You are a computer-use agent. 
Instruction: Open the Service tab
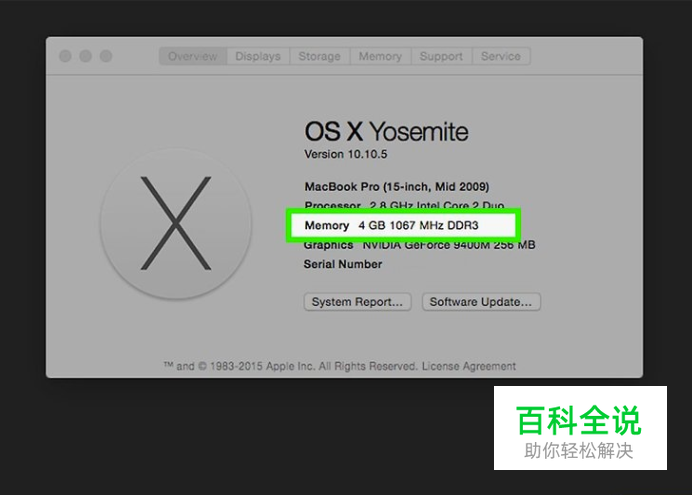[x=501, y=56]
